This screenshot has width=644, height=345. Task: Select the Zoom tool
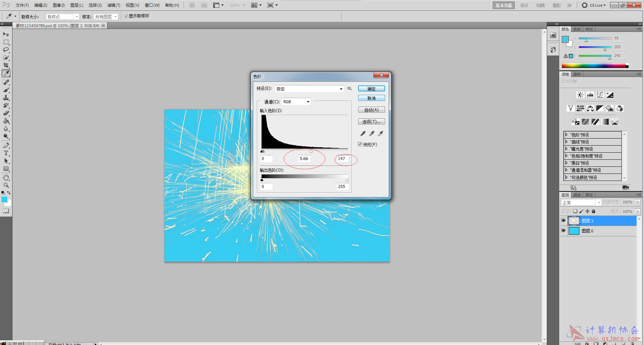coord(6,185)
